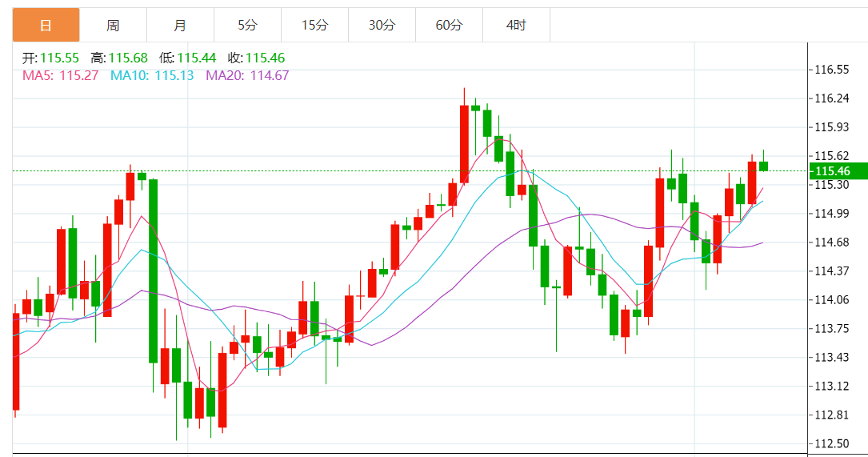Click the 114.06 label on price axis

tap(831, 299)
